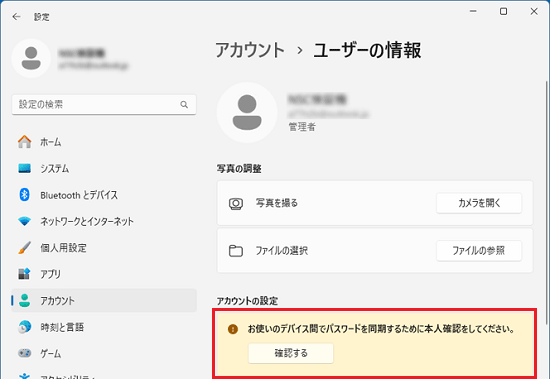This screenshot has width=550, height=379.
Task: Open ゲーム settings
Action: point(104,353)
